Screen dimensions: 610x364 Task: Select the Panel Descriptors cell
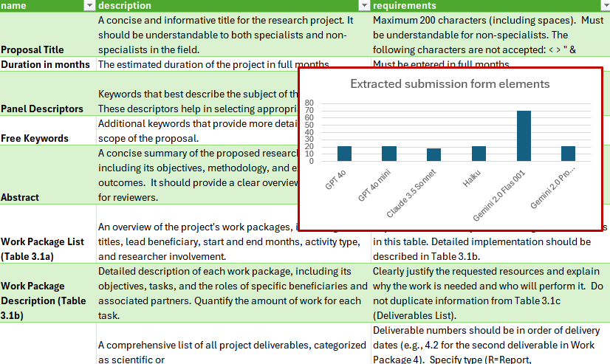(x=48, y=94)
